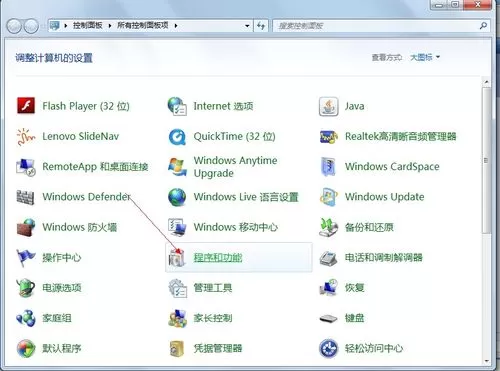Click the Windows Update icon
500x371 pixels.
[328, 197]
